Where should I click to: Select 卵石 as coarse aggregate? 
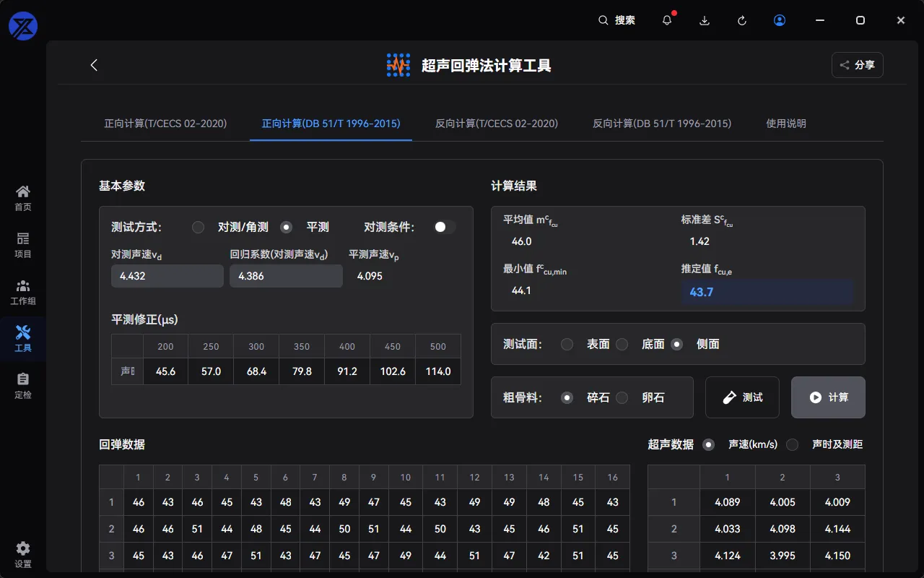pyautogui.click(x=622, y=397)
